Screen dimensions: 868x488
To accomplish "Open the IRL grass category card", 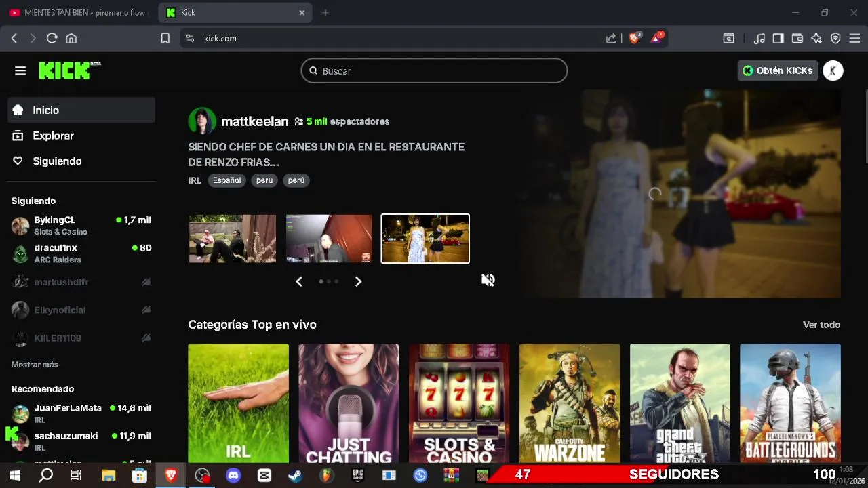I will (x=238, y=403).
